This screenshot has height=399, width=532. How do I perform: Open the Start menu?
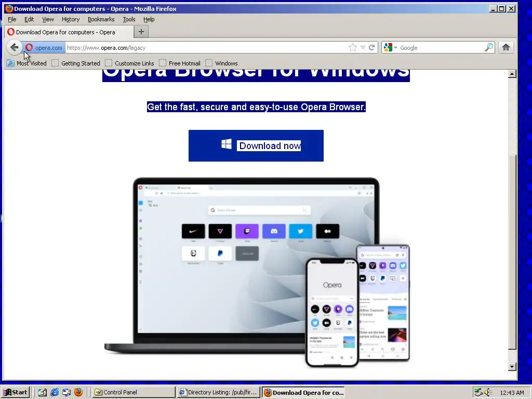pos(15,392)
